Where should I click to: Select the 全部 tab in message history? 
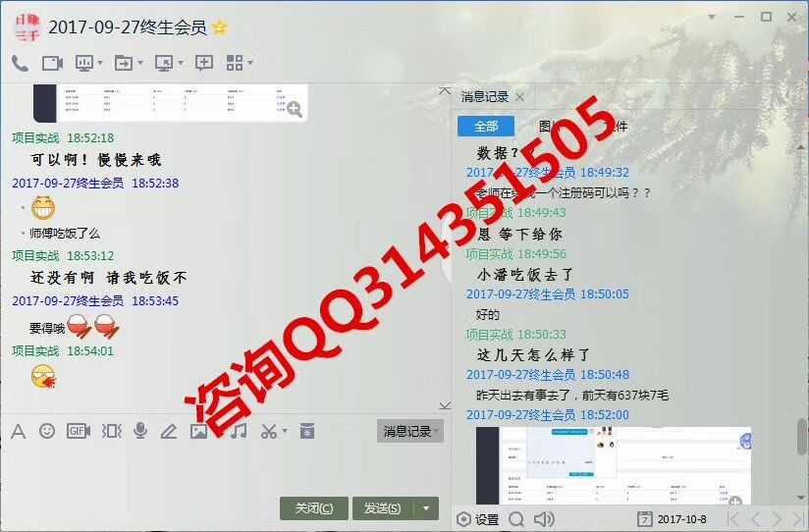pyautogui.click(x=486, y=126)
